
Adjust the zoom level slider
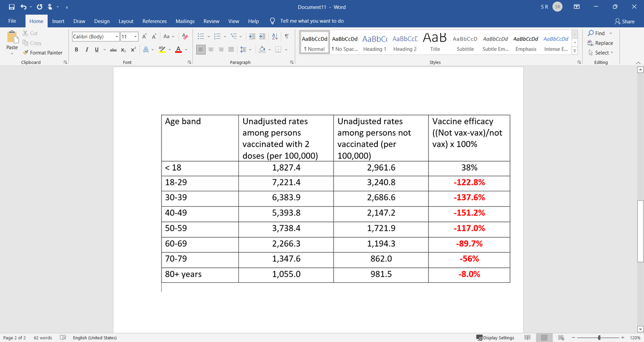599,338
